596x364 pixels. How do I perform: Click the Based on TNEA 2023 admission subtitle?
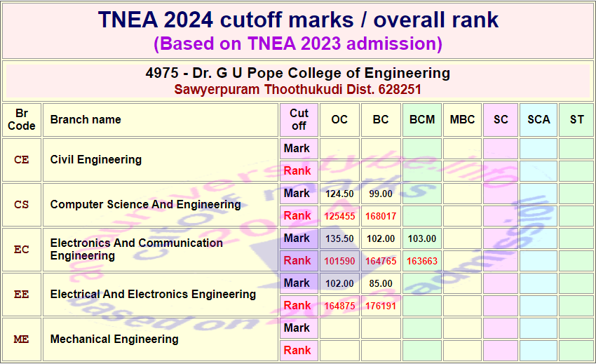[298, 43]
